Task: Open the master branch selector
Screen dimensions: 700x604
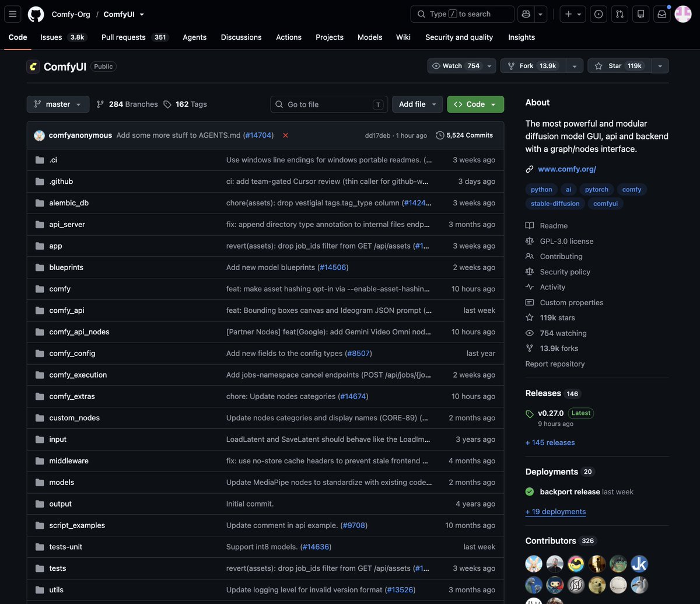Action: [58, 104]
